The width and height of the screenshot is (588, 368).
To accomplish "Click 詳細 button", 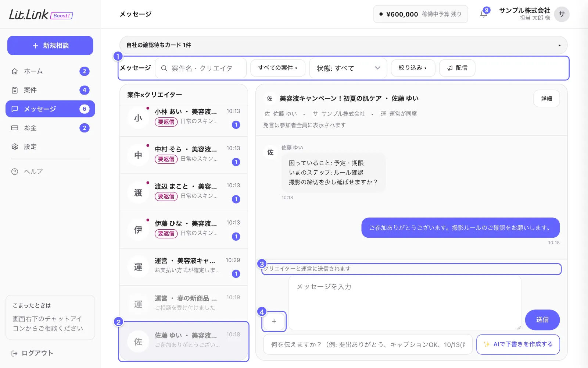I will (x=546, y=99).
